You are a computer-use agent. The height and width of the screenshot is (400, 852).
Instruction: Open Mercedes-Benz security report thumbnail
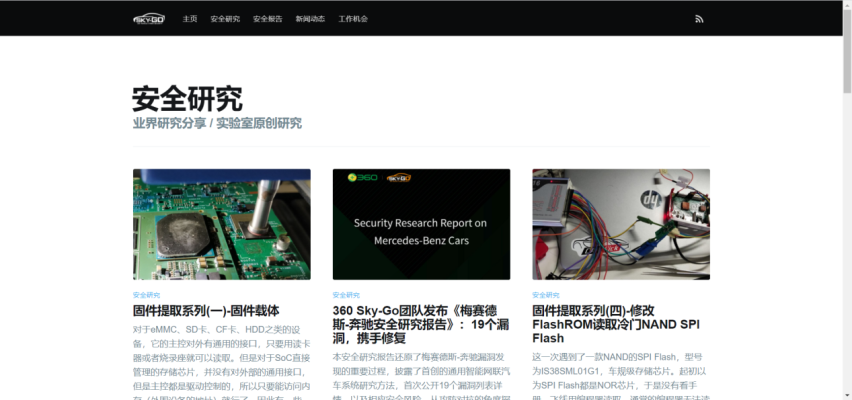[421, 224]
